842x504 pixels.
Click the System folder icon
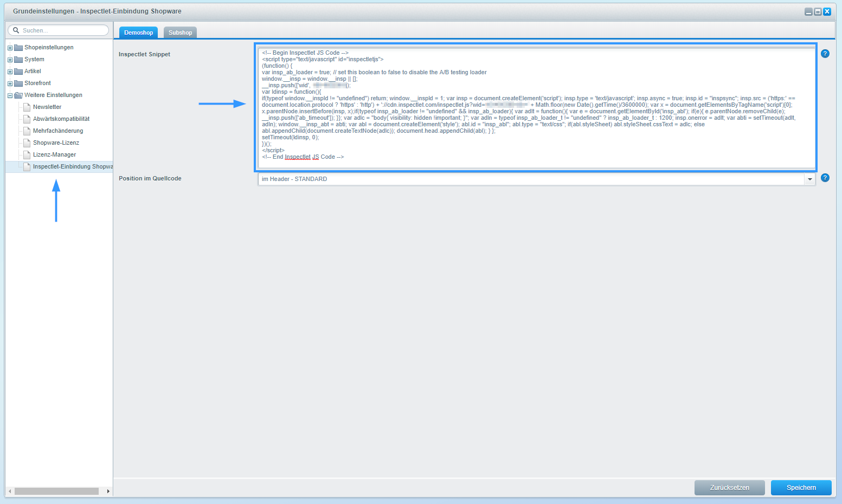[x=18, y=59]
